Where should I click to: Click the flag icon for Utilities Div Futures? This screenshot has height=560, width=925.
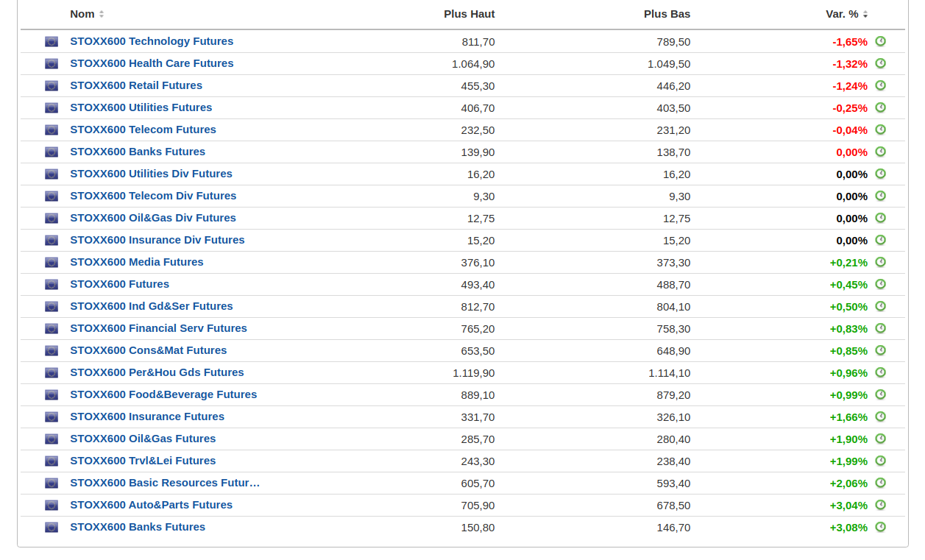coord(52,174)
